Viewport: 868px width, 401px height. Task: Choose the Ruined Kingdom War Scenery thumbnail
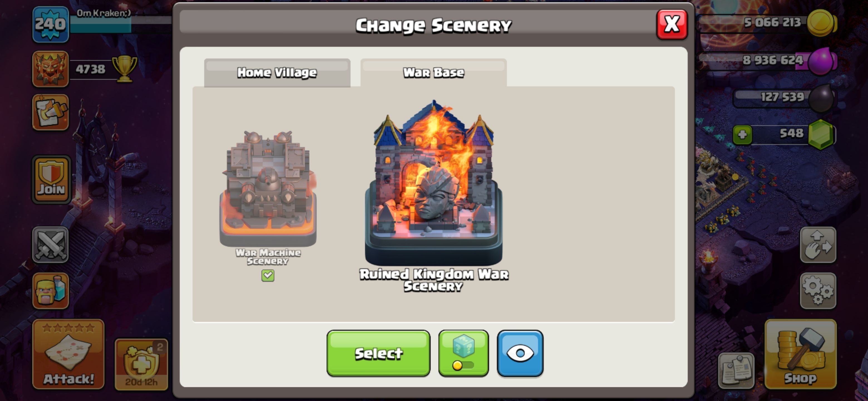point(434,182)
